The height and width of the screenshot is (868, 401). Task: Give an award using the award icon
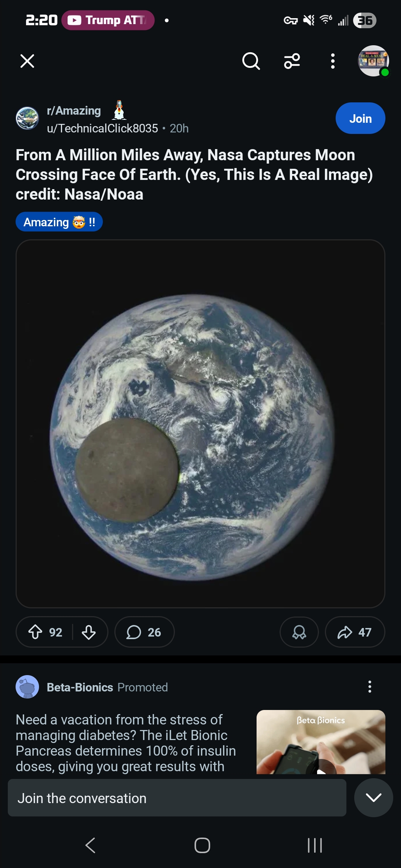[299, 632]
